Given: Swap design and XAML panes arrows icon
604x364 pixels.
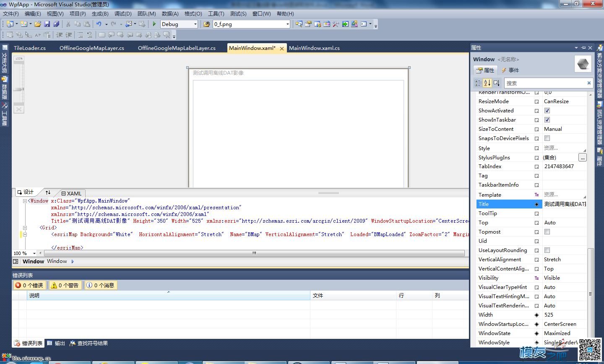Looking at the screenshot, I should pos(48,192).
